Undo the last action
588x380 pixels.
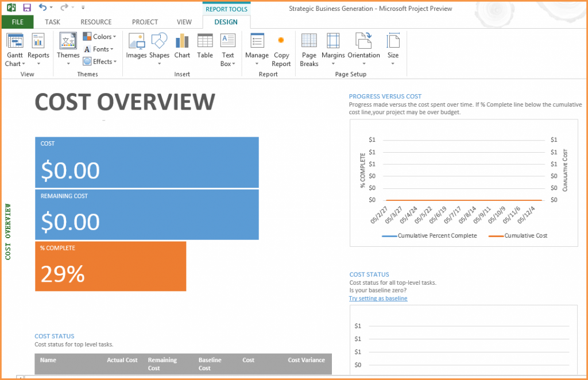point(42,7)
